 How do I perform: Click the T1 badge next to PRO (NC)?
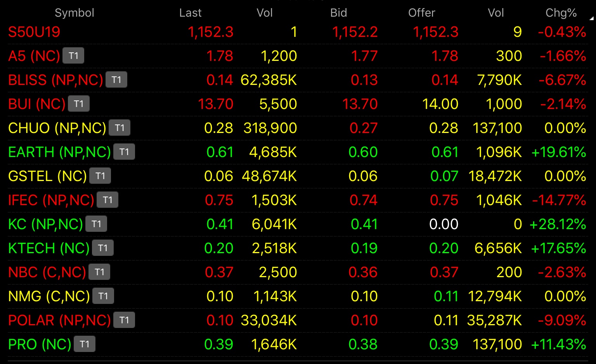(85, 344)
